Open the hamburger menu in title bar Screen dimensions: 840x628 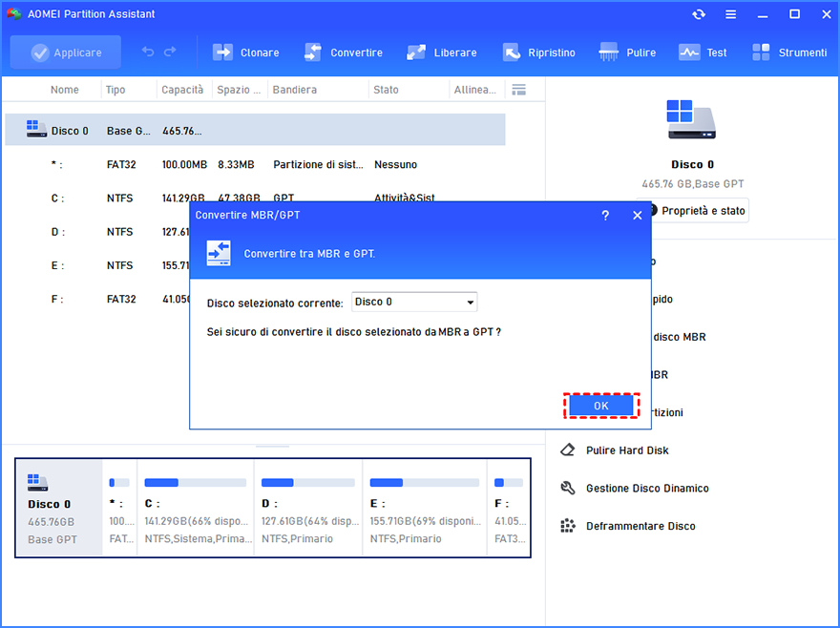(731, 14)
